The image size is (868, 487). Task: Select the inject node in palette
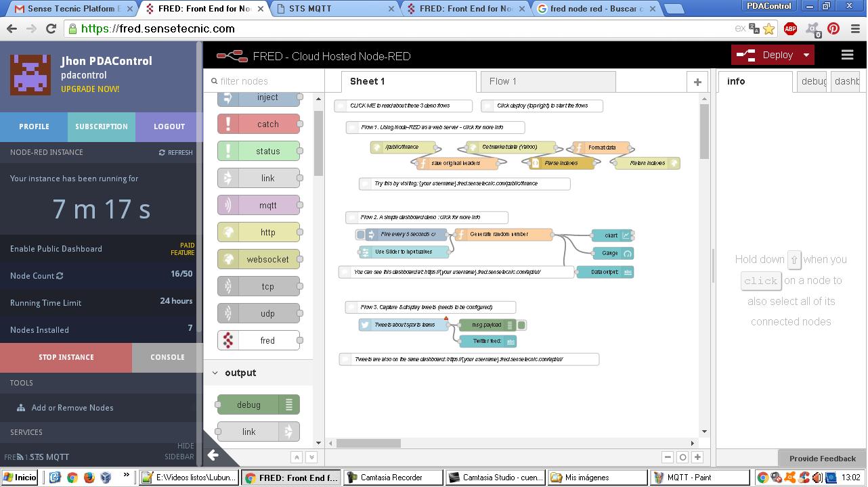click(x=259, y=97)
